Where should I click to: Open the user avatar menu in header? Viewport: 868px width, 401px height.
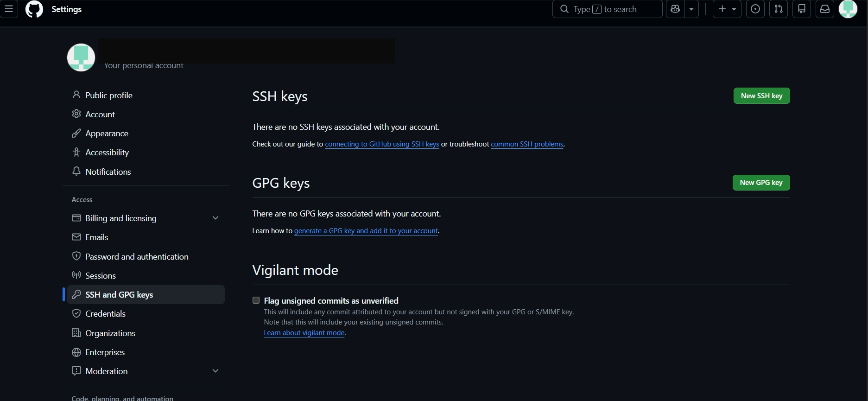coord(848,9)
